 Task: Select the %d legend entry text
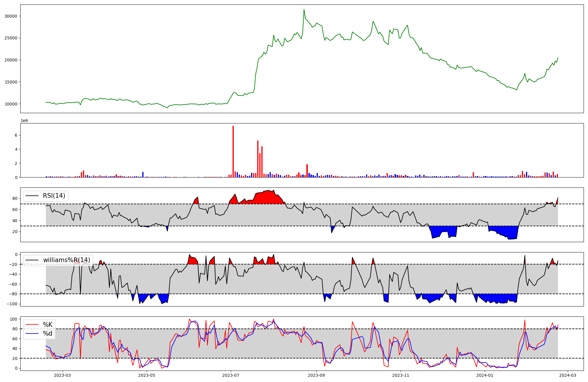click(x=48, y=333)
